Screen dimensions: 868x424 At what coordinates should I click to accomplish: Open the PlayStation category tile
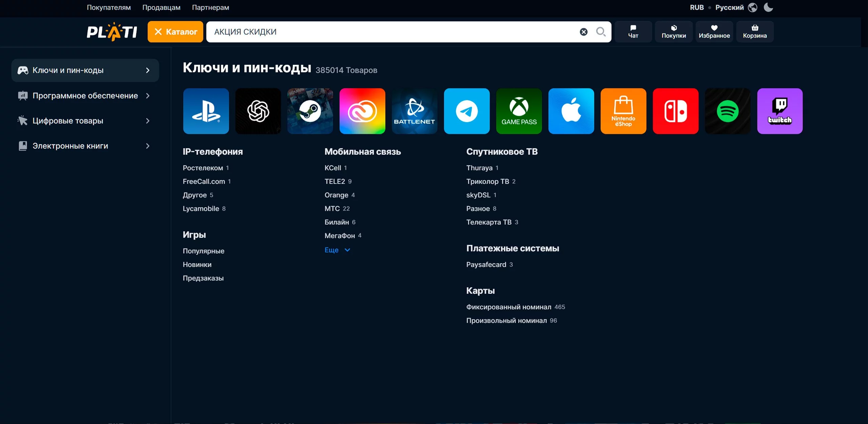click(x=206, y=111)
